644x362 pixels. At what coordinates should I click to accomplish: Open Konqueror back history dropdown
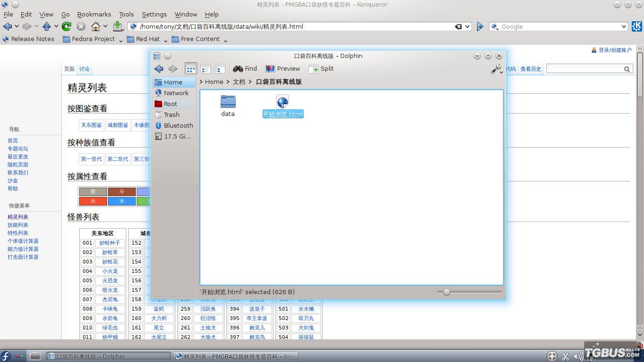[x=17, y=27]
